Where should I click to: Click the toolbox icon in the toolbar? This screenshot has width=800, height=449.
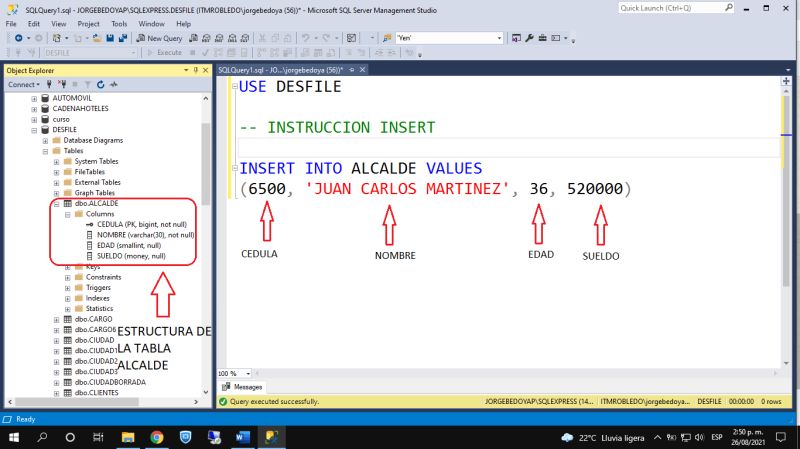click(x=542, y=38)
